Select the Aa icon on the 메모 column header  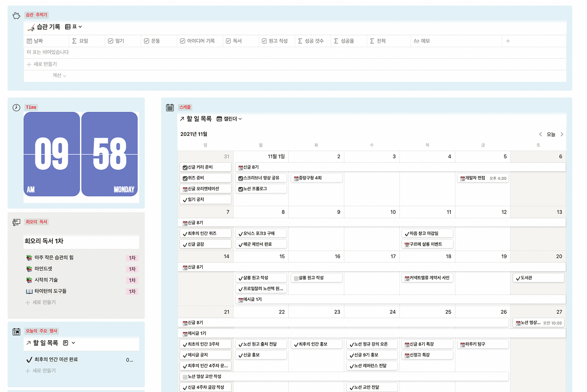[417, 41]
